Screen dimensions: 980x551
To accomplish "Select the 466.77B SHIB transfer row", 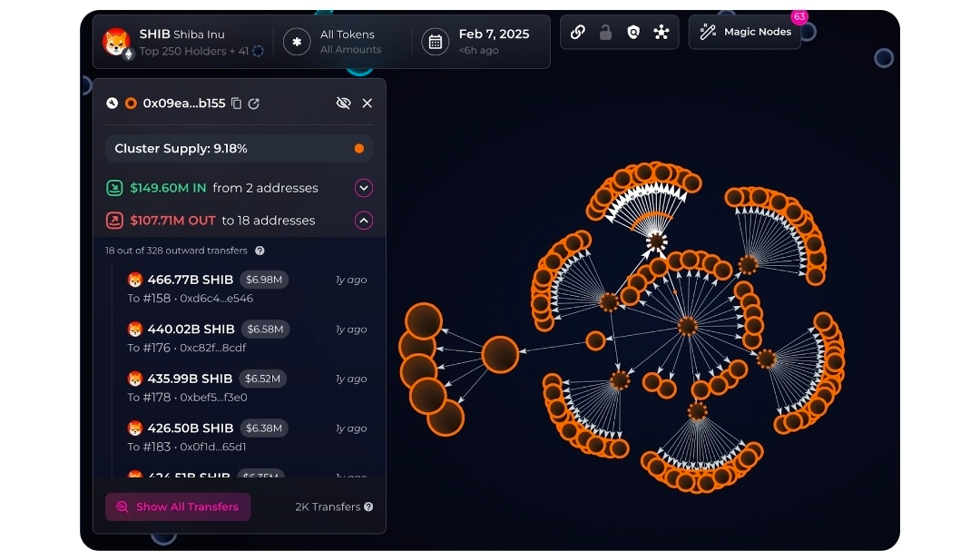I will 247,289.
